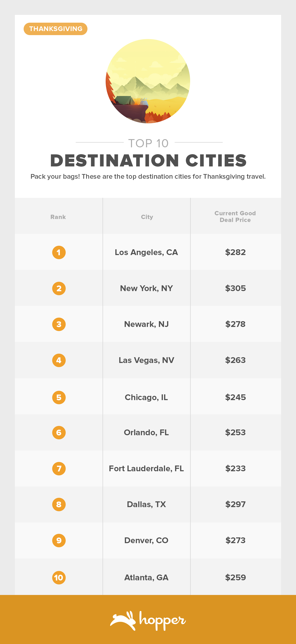296x644 pixels.
Task: Select the $278 Newark price
Action: click(235, 324)
